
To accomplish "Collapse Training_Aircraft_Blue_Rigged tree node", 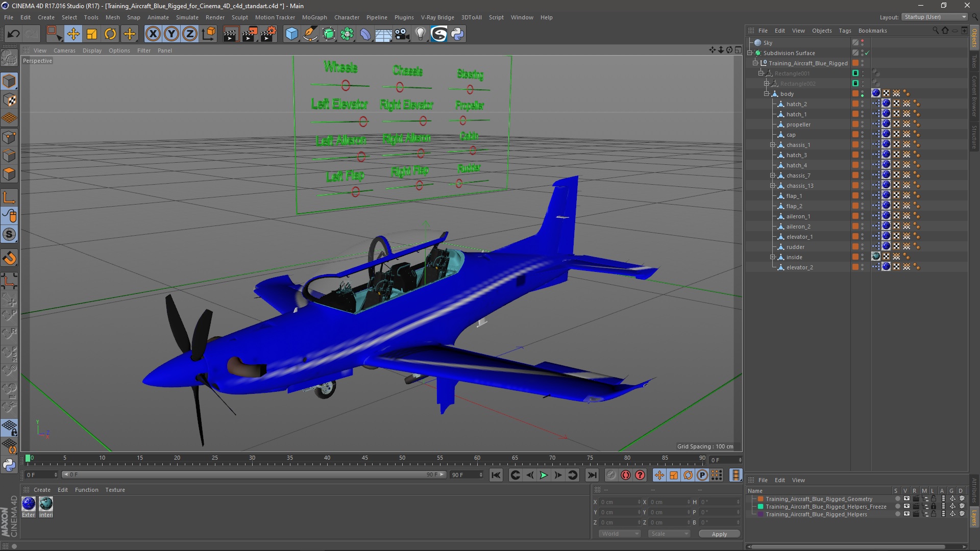I will (x=755, y=63).
